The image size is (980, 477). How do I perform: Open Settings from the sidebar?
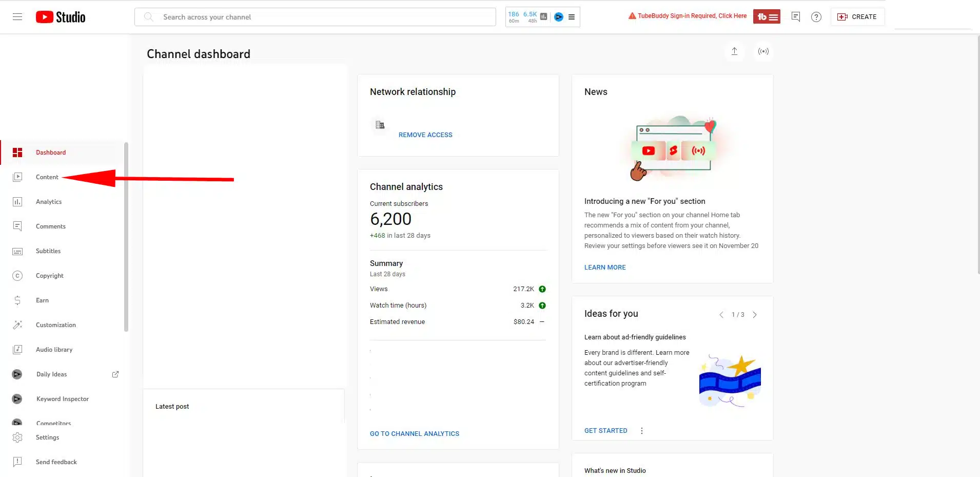pos(47,437)
